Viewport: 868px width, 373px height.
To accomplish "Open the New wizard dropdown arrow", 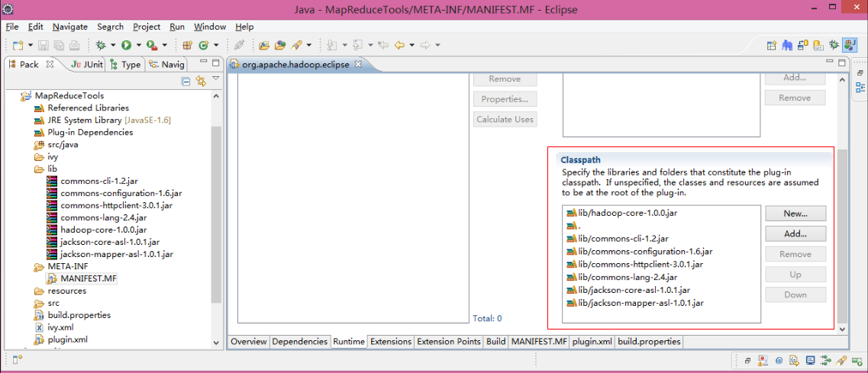I will coord(30,45).
